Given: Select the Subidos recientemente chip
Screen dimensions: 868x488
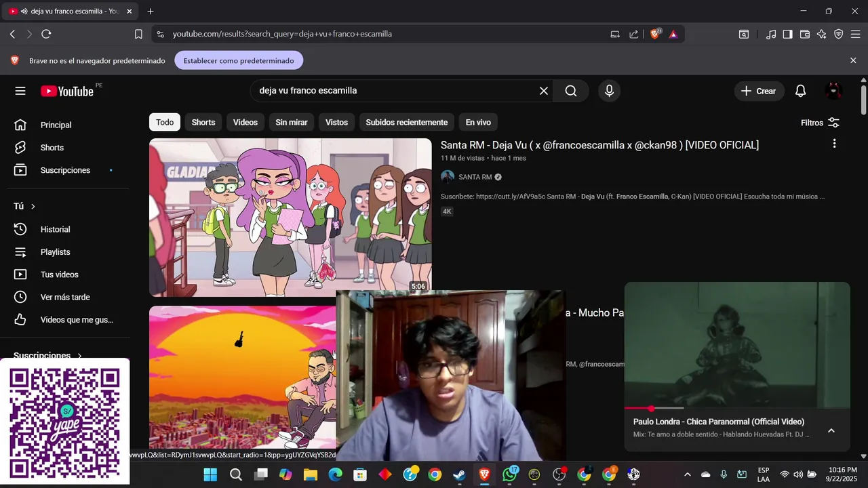Looking at the screenshot, I should 407,123.
